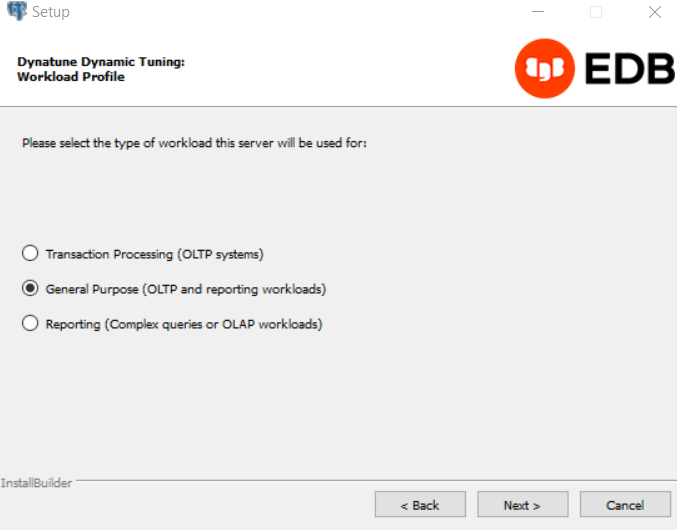Click the 'Transaction Processing (OLTP systems)' label

154,254
